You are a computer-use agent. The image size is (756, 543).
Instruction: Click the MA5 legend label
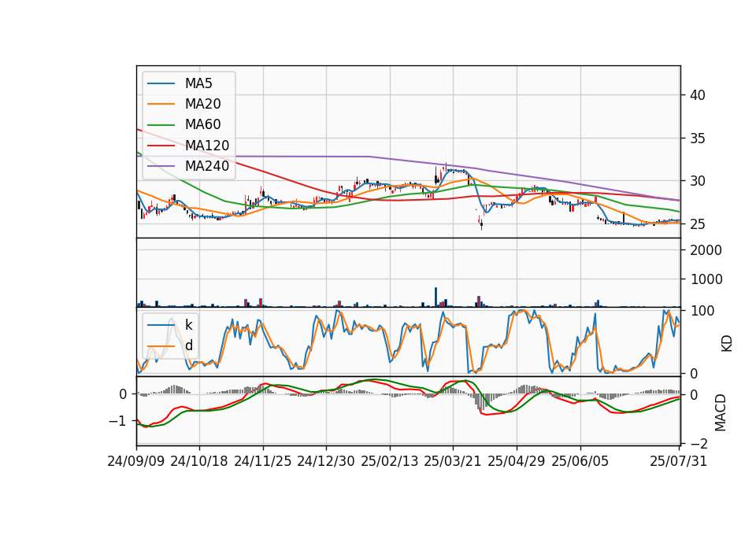pos(198,83)
